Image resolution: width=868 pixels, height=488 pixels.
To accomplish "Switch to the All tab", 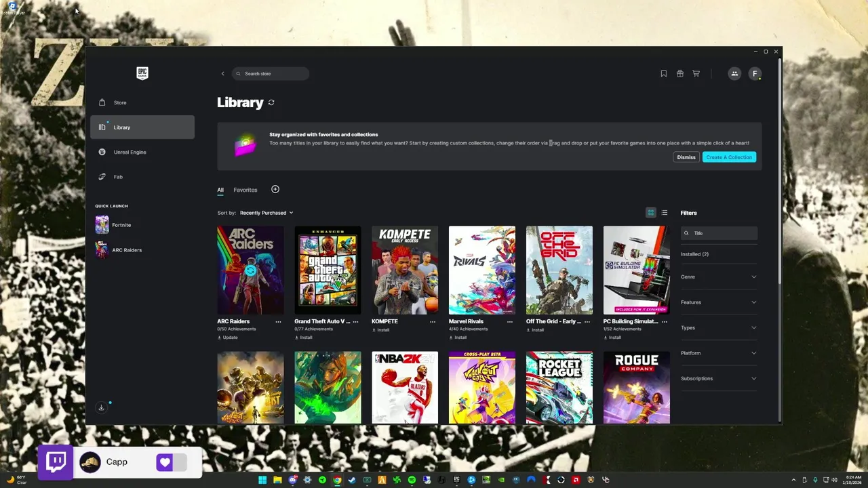I will (x=220, y=190).
